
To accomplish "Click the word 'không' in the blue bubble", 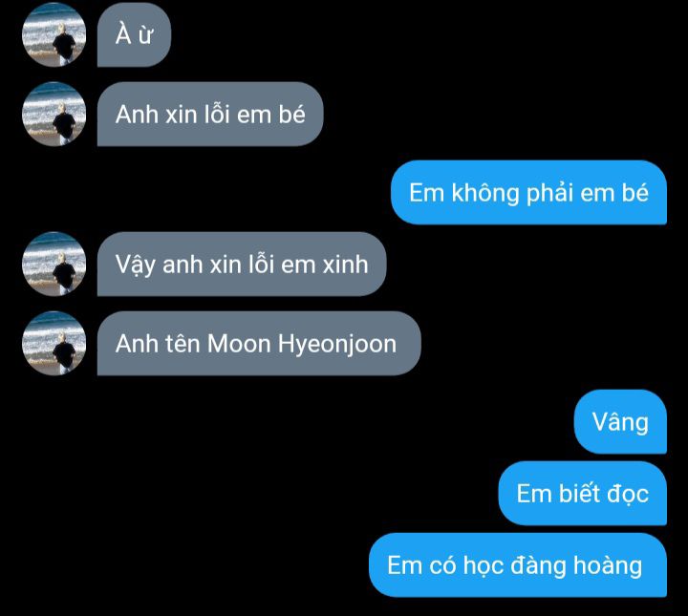I will pyautogui.click(x=485, y=193).
